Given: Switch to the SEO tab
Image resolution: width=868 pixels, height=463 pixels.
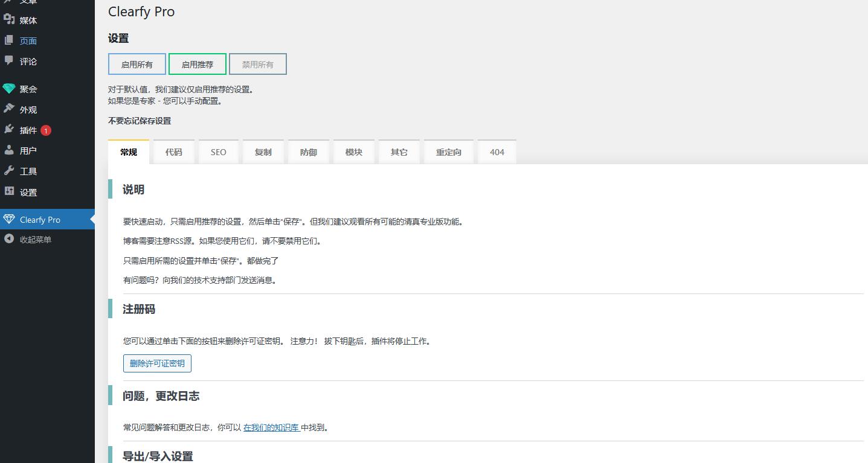Looking at the screenshot, I should (218, 152).
